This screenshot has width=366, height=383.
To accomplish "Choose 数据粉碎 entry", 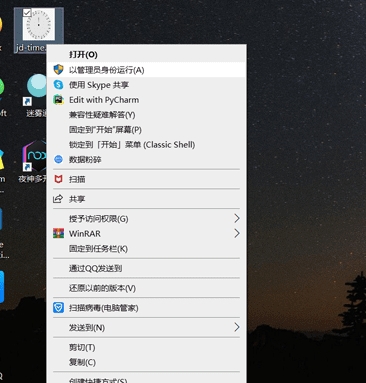I will coord(147,159).
